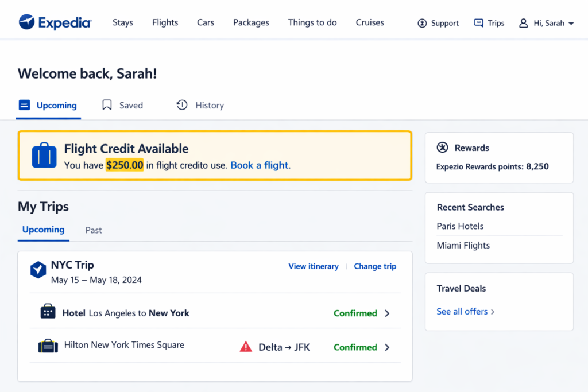Select the Past trips tab
The height and width of the screenshot is (392, 588).
[x=94, y=230]
